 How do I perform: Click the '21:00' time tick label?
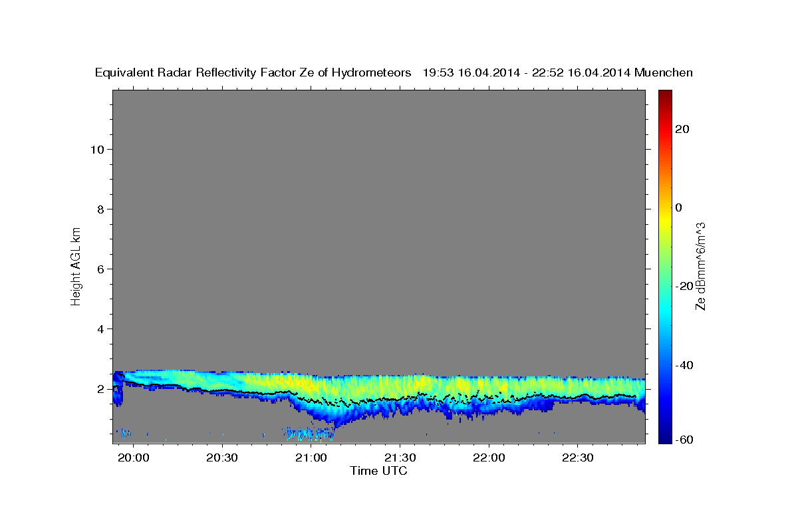pos(311,458)
